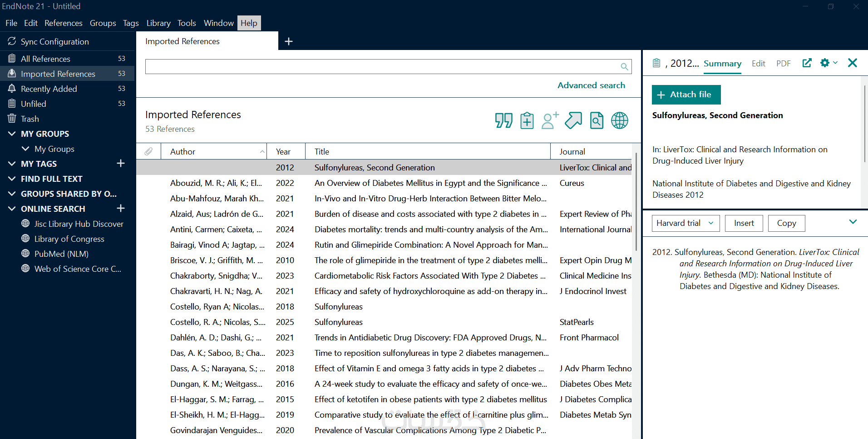Click the quotation marks cite icon

tap(503, 120)
